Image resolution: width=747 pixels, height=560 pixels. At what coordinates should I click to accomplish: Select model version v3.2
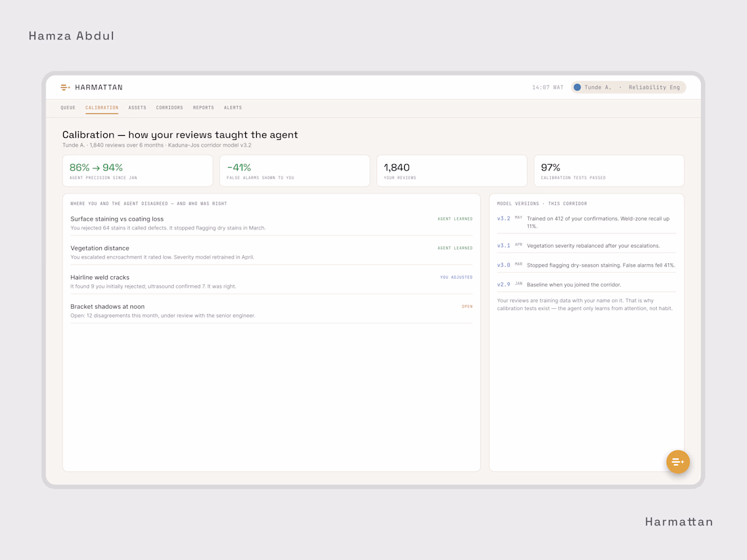click(504, 219)
